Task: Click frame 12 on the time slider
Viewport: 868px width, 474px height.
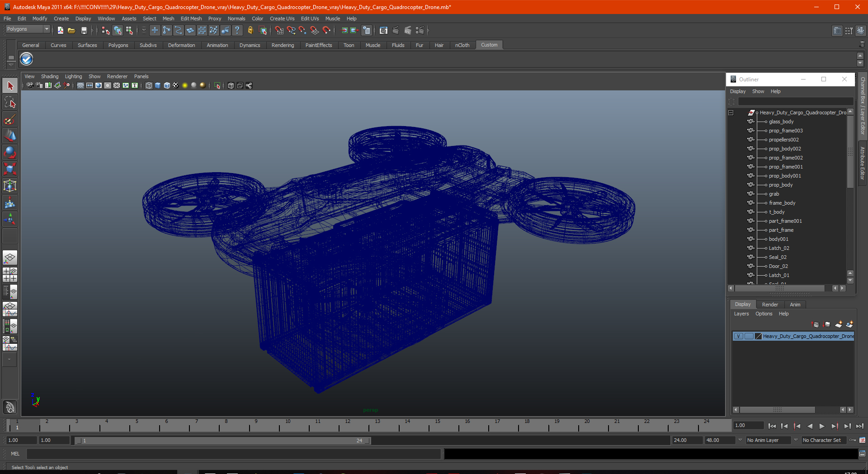Action: point(347,425)
